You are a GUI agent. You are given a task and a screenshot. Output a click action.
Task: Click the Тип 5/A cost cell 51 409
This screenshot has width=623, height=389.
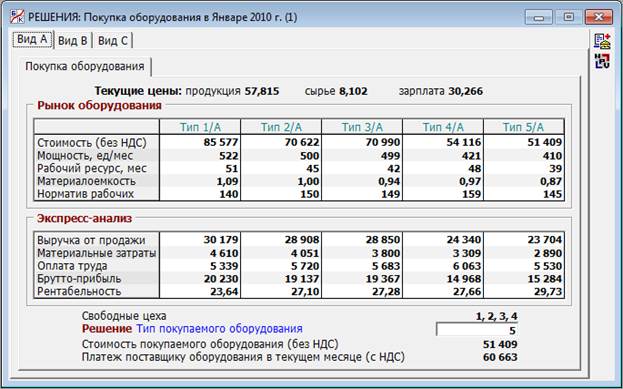point(544,142)
